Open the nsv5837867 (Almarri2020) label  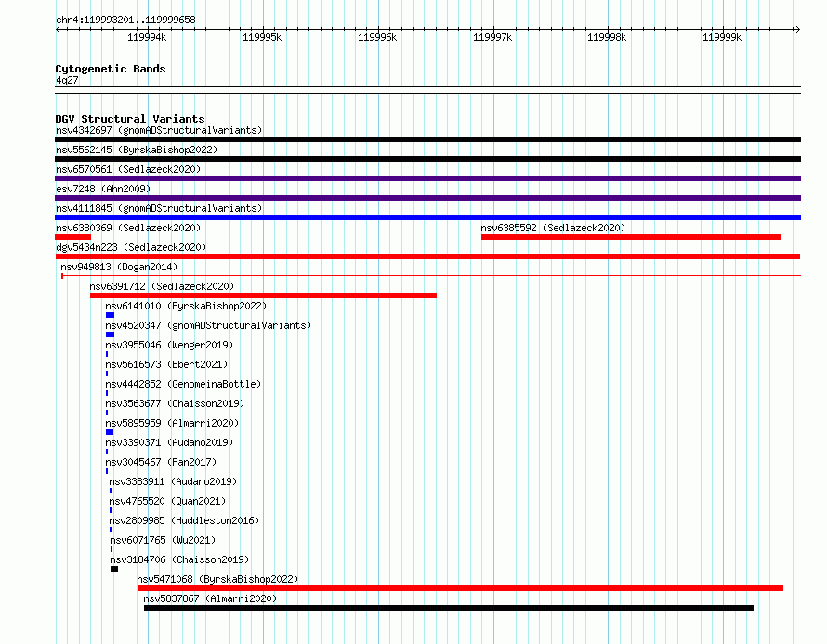(x=210, y=598)
